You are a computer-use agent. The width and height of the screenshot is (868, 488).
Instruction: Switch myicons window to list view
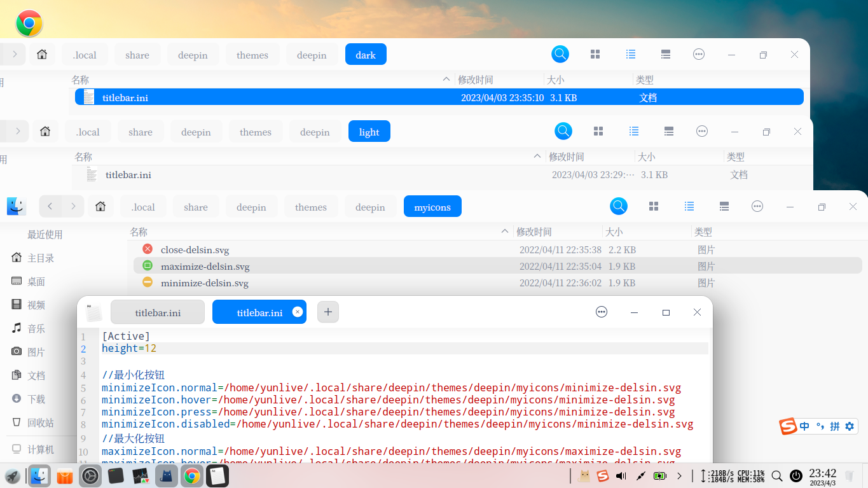coord(689,207)
